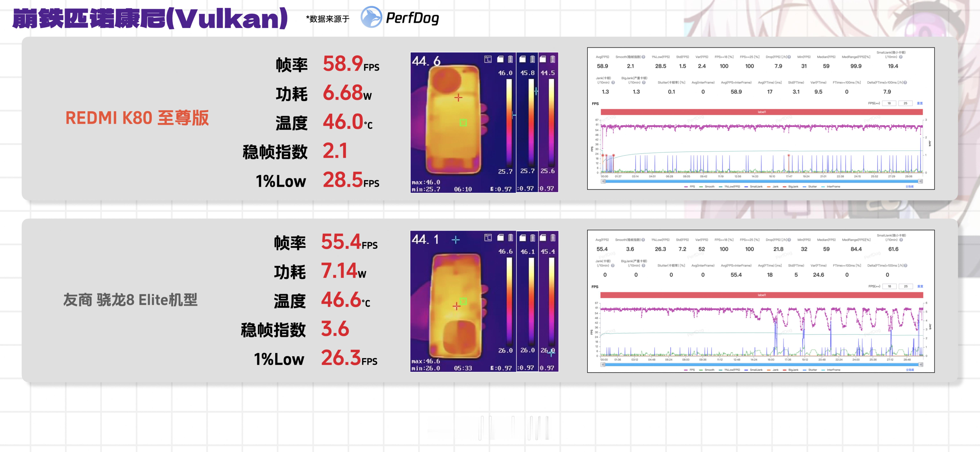Toggle Stutter legend in 骁龙8 Elite chart
This screenshot has width=980, height=452.
810,370
